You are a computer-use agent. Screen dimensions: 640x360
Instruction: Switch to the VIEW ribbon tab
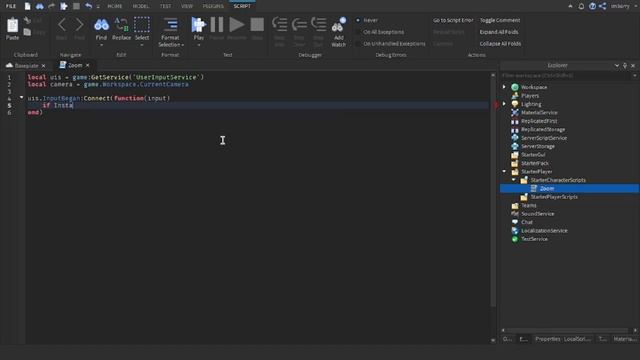187,6
